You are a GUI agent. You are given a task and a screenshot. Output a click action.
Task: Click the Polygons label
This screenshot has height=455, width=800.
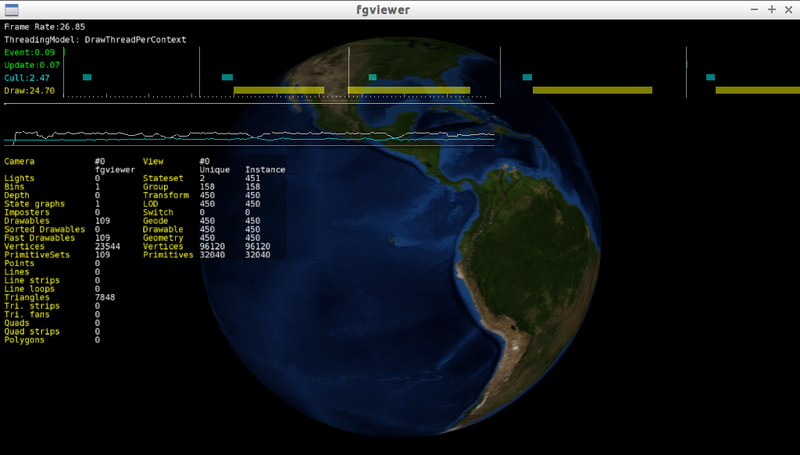[x=24, y=340]
